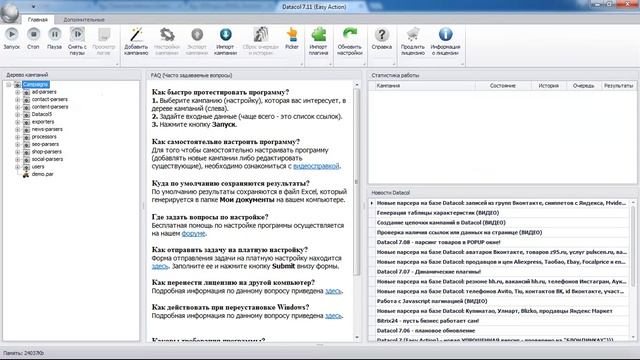The width and height of the screenshot is (640, 360).
Task: Expand the processors tree node
Action: coord(18,137)
